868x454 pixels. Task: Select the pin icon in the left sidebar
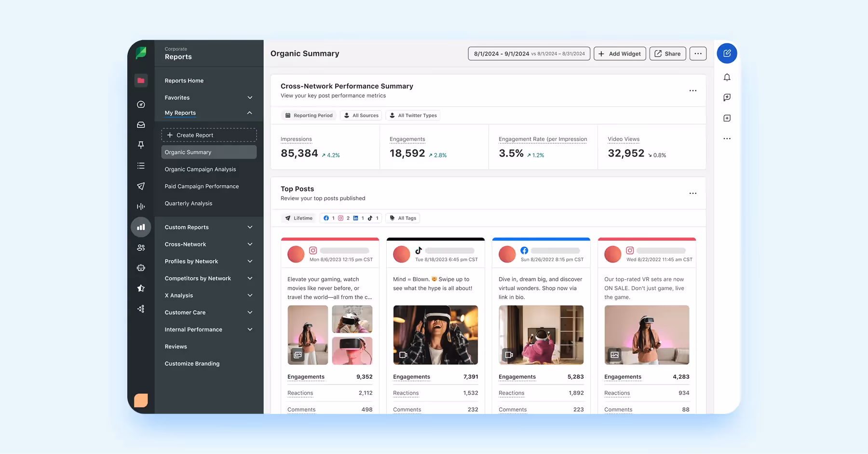tap(141, 145)
